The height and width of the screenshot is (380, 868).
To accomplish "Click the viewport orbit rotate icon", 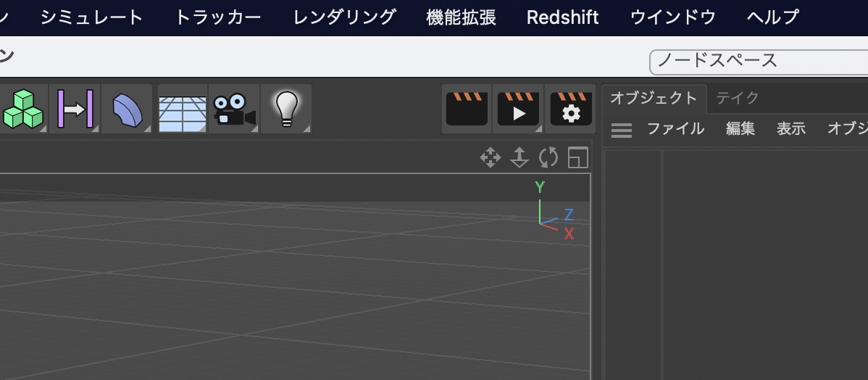I will (548, 157).
